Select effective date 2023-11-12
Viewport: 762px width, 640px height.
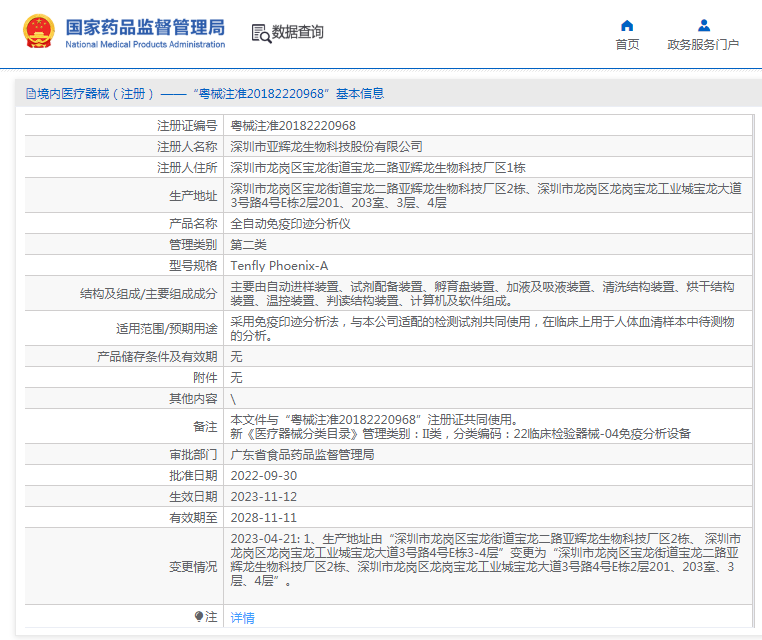(264, 497)
